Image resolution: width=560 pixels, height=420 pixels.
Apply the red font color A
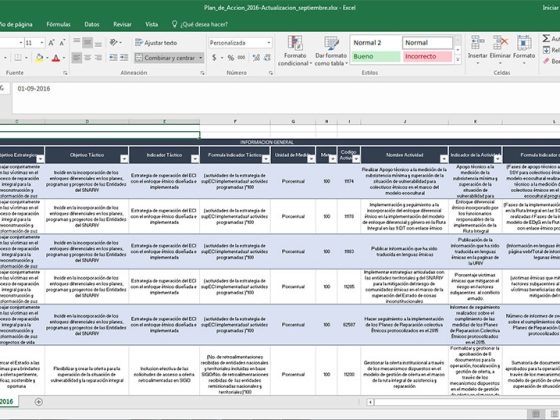(56, 58)
